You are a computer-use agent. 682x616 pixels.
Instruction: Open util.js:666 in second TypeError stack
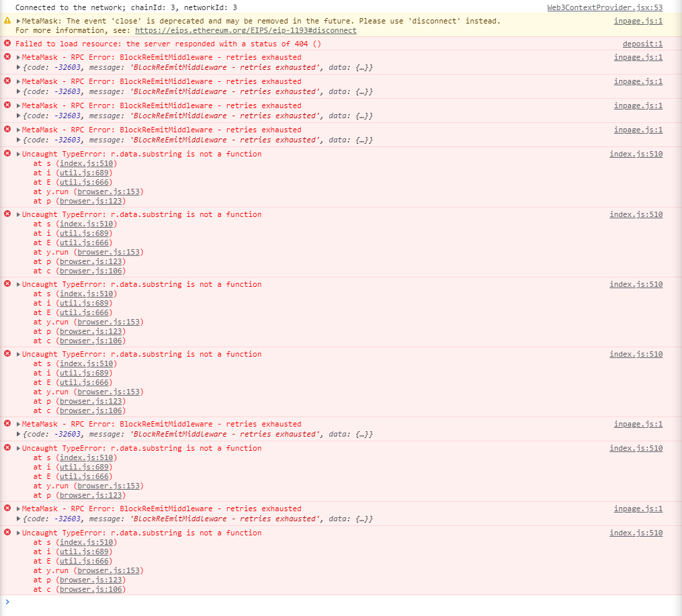pos(84,243)
